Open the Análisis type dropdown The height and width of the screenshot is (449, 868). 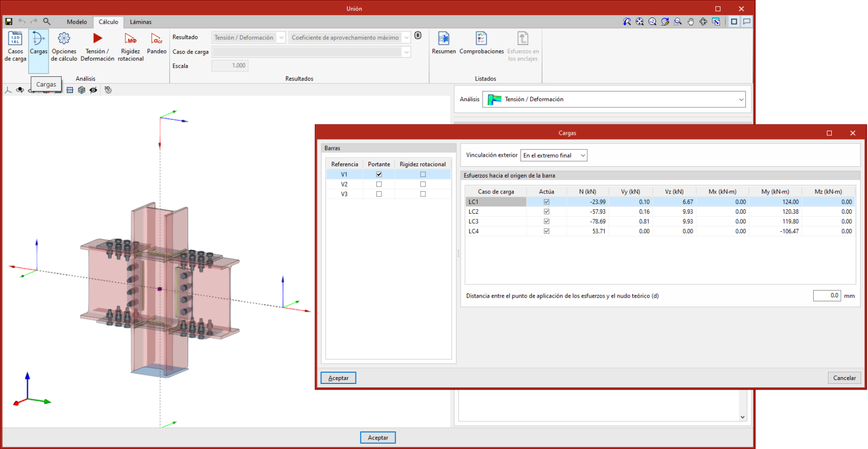pos(614,100)
